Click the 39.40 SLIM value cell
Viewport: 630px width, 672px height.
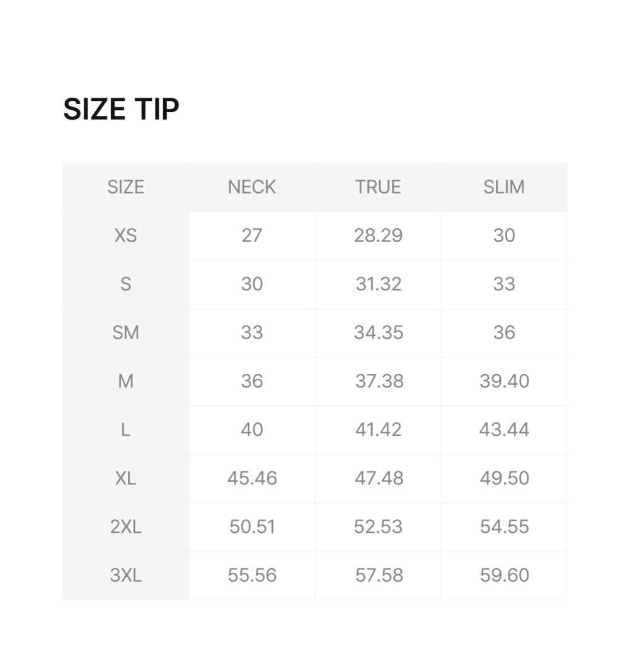pyautogui.click(x=504, y=381)
